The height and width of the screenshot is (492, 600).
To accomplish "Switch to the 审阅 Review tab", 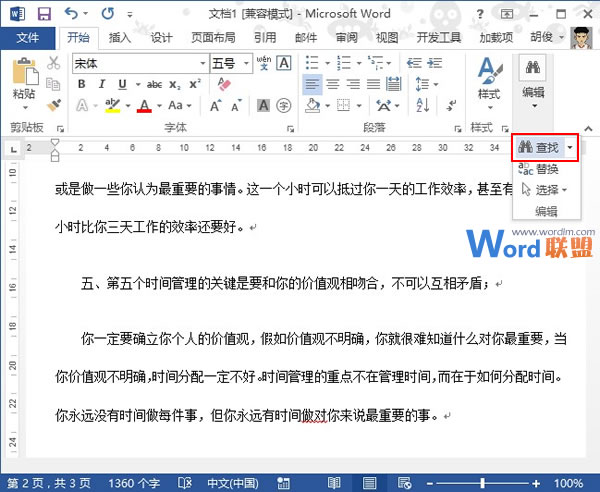I will tap(347, 37).
